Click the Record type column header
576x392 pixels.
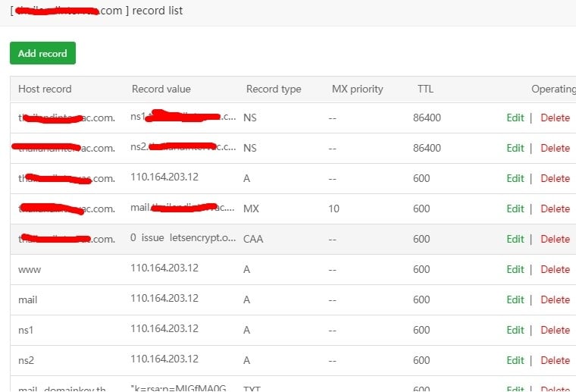pos(274,89)
